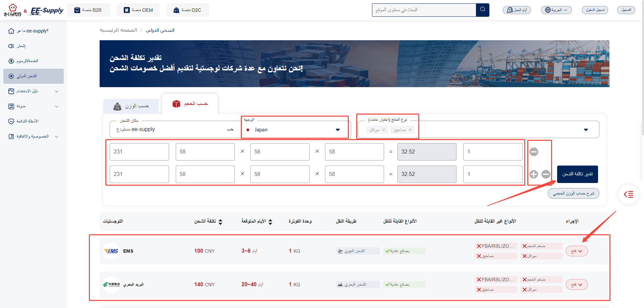Click the register button
The image size is (644, 308).
626,10
